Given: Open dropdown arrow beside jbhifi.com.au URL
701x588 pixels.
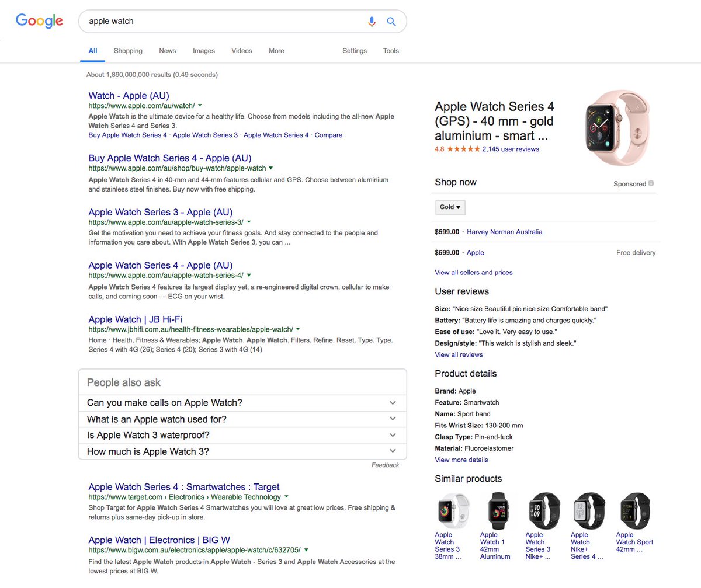Looking at the screenshot, I should [298, 329].
